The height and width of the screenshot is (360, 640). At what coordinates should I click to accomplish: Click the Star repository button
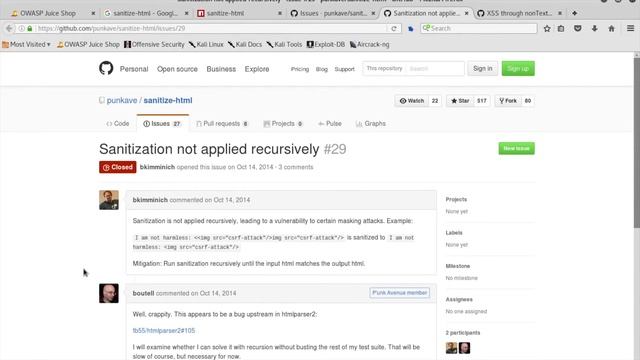tap(460, 101)
